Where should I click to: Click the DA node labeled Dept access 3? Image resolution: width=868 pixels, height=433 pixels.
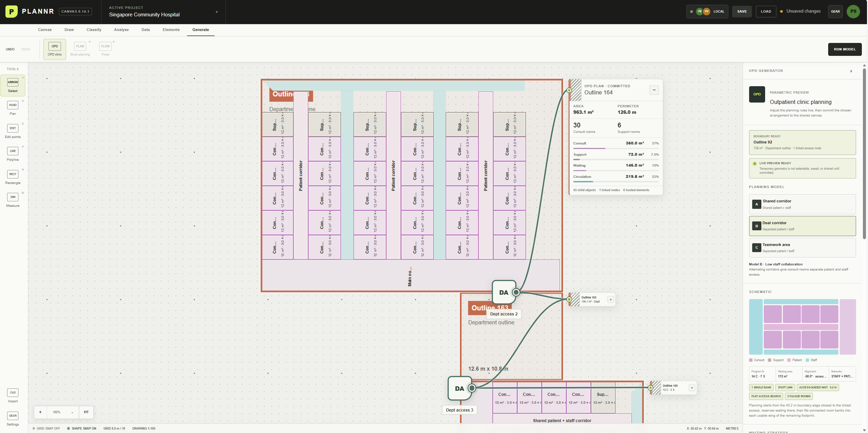[460, 388]
